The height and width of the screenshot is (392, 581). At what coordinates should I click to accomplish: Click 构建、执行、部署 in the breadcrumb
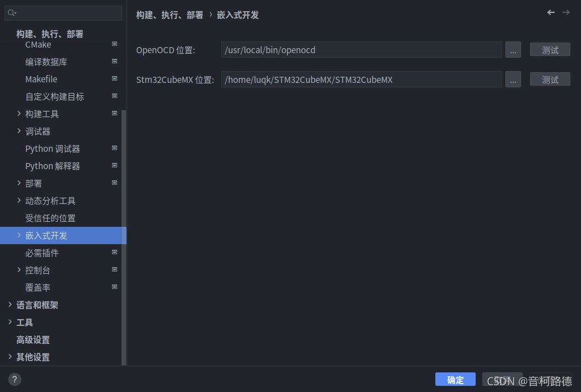(x=170, y=15)
